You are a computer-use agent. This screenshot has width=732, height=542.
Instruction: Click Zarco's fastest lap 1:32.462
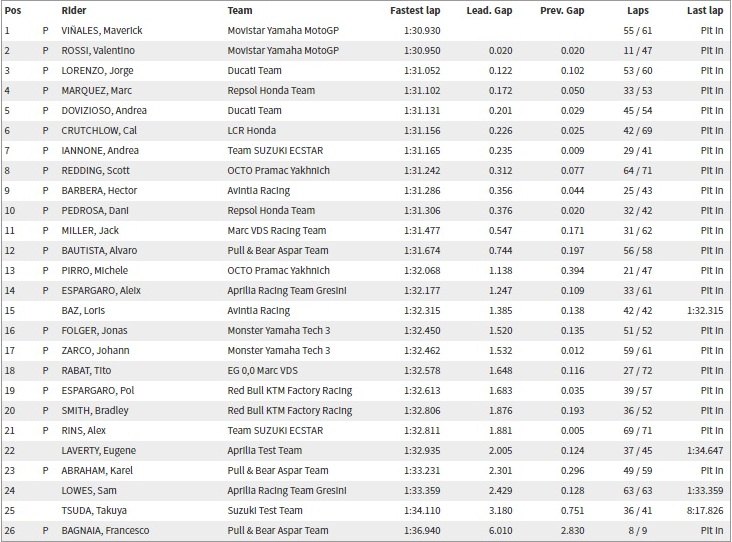(422, 351)
